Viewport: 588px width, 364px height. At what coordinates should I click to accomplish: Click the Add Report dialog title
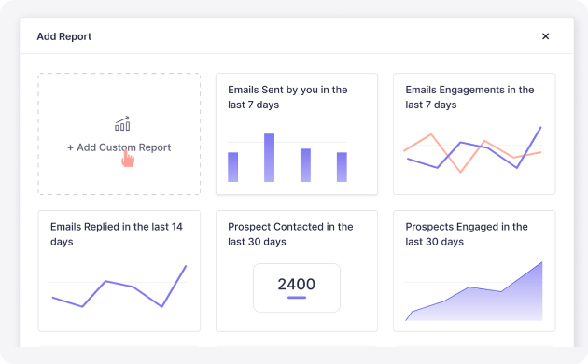tap(64, 36)
